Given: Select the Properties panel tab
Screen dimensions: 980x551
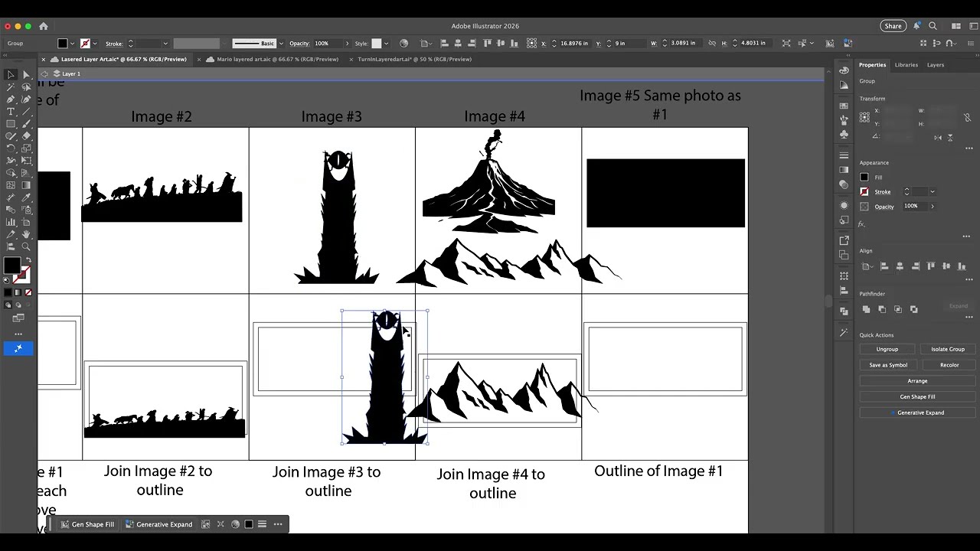Looking at the screenshot, I should click(872, 65).
